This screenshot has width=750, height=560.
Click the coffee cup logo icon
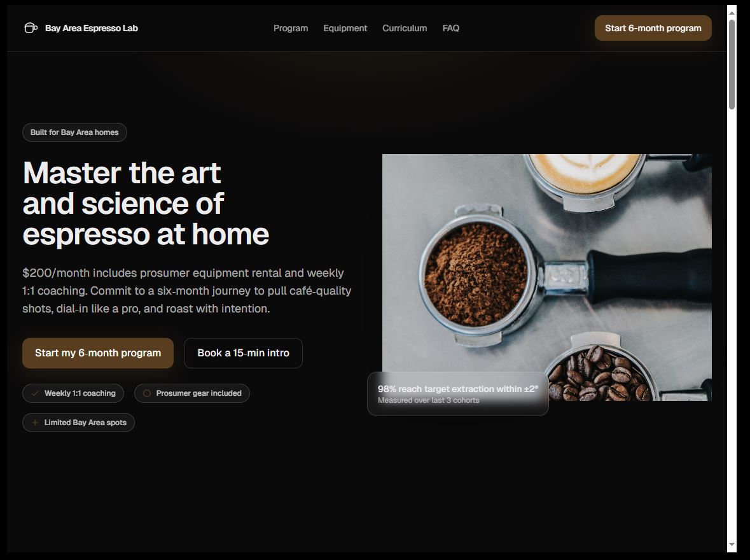point(31,28)
